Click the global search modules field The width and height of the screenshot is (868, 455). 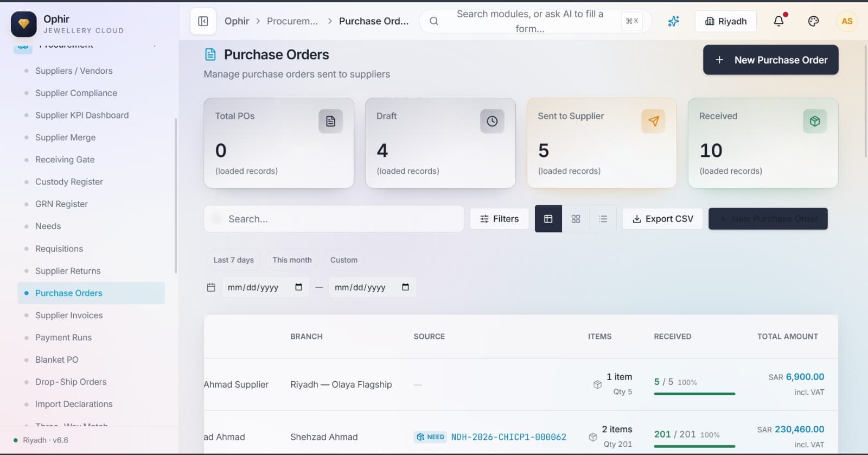point(535,21)
